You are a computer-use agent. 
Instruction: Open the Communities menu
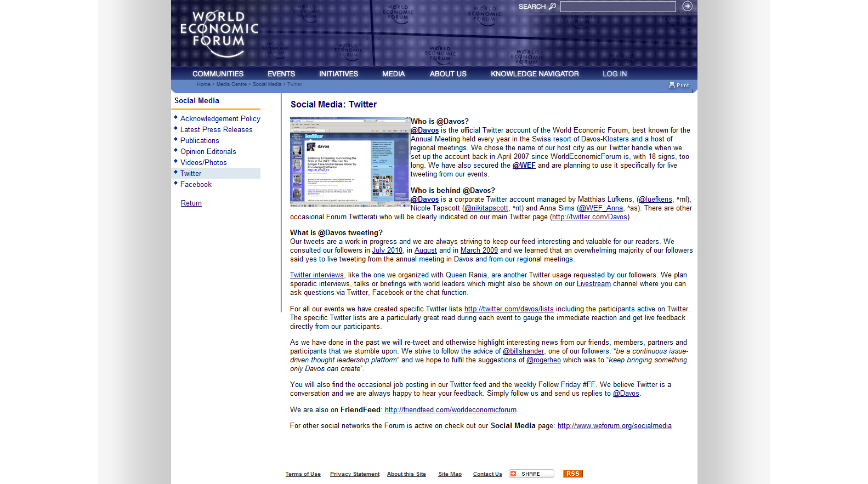218,74
